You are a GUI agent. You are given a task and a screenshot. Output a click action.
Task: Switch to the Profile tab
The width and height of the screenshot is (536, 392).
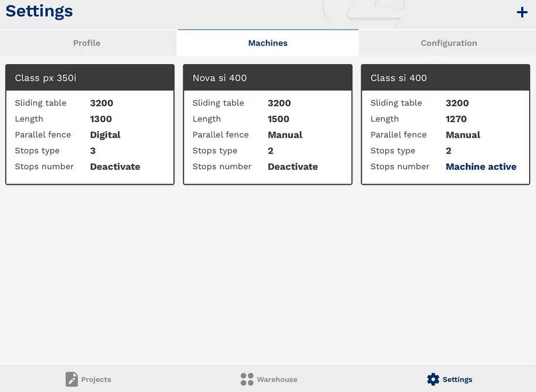tap(87, 43)
